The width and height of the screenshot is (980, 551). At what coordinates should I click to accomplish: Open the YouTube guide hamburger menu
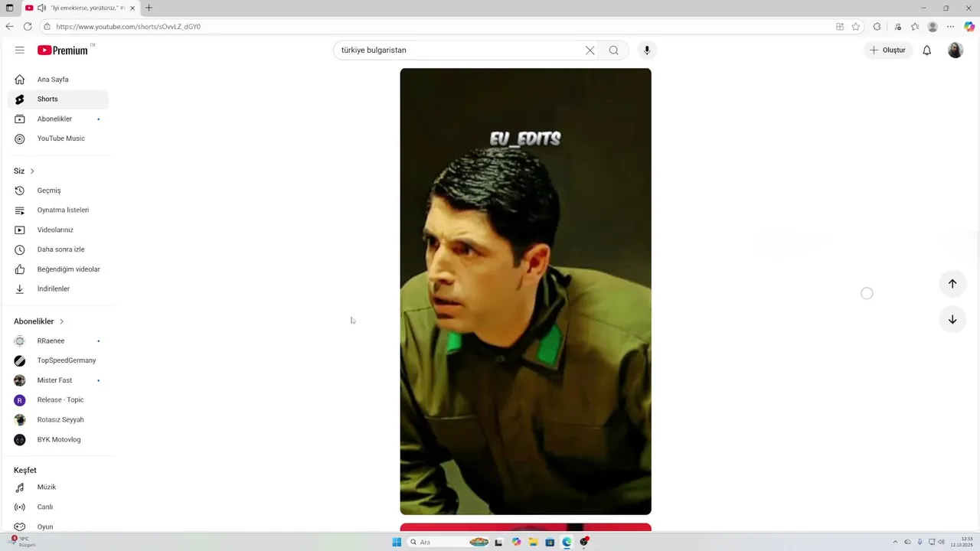(19, 50)
